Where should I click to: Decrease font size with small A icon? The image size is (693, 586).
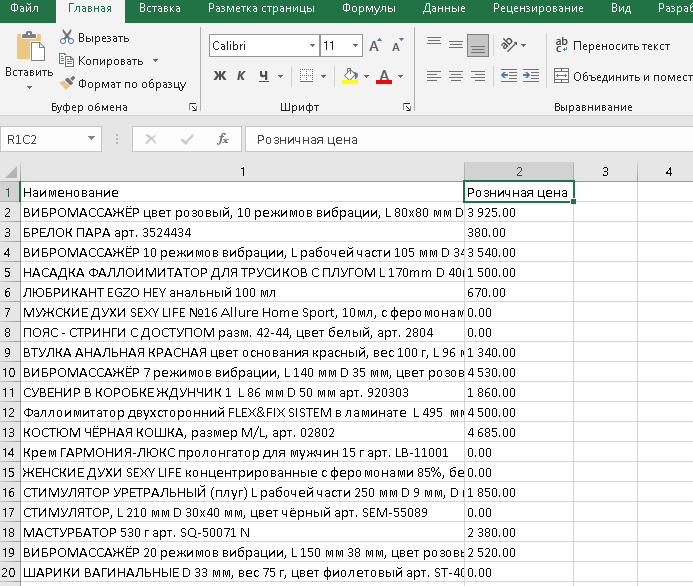point(397,46)
